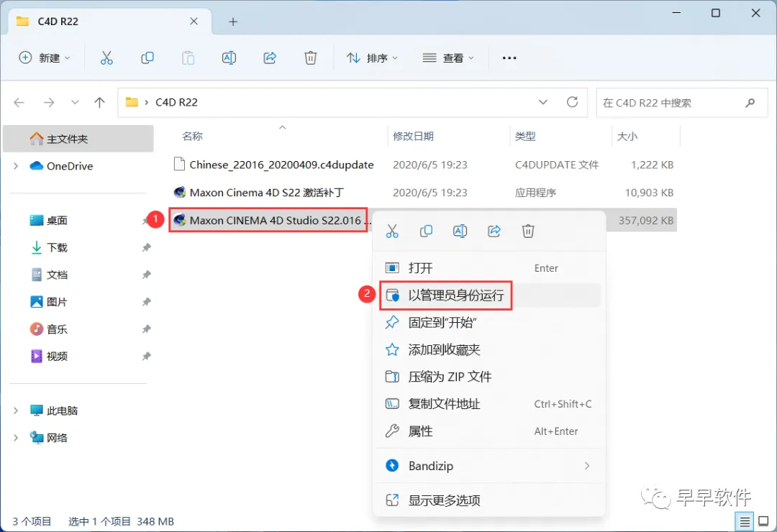
Task: Choose 压缩为 ZIP 文件 in context menu
Action: (x=489, y=377)
